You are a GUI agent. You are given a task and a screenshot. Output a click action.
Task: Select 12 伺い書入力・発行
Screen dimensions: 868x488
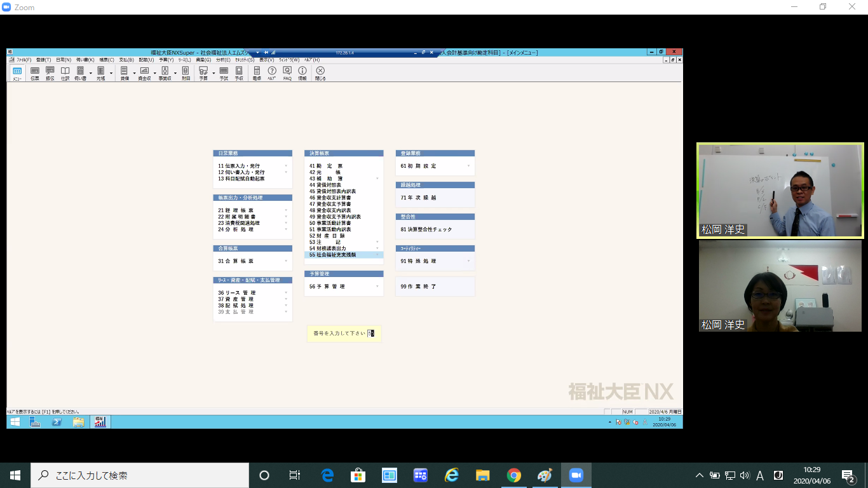[x=241, y=172]
